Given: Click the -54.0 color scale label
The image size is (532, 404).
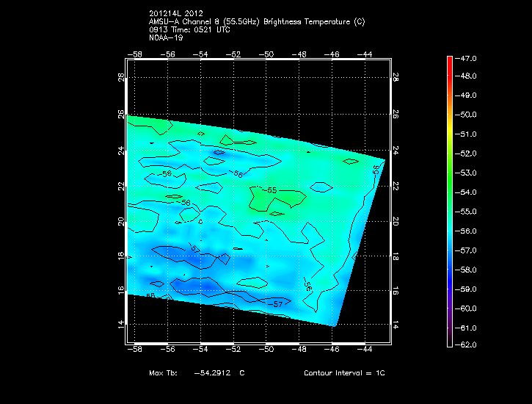Looking at the screenshot, I should 467,192.
